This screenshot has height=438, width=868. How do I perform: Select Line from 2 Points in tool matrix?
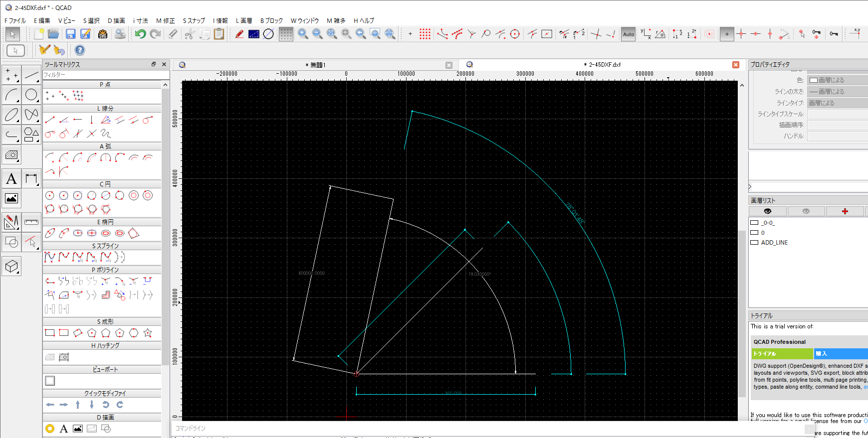click(50, 120)
